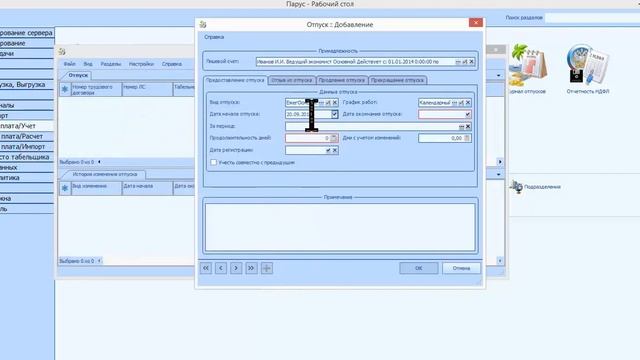Switch to Отзыв из отпуска tab
640x360 pixels.
coord(291,80)
